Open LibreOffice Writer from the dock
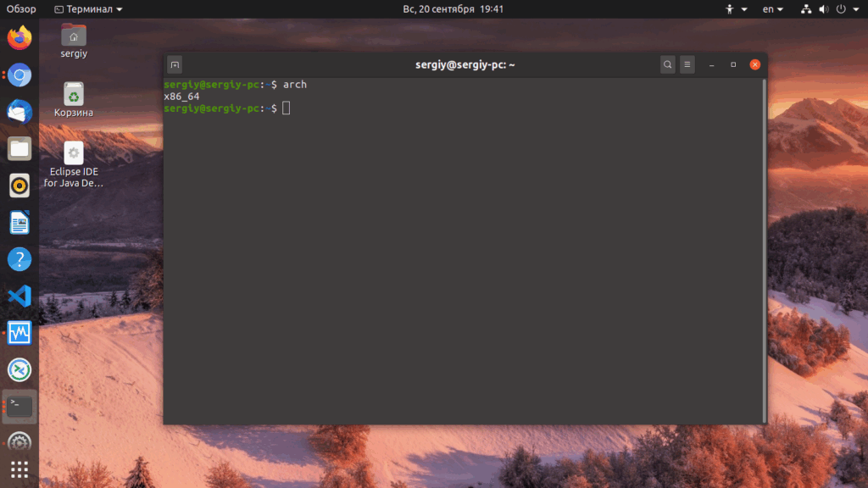This screenshot has height=488, width=868. [x=19, y=223]
